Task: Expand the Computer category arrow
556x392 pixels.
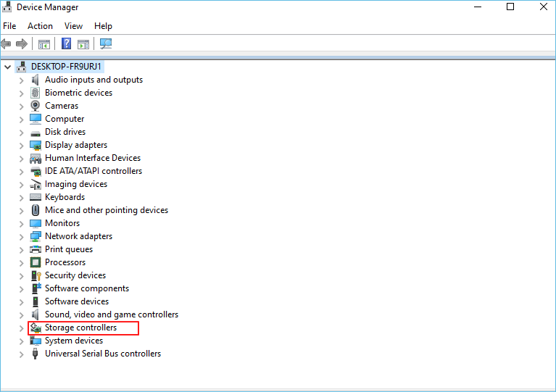Action: coord(21,120)
